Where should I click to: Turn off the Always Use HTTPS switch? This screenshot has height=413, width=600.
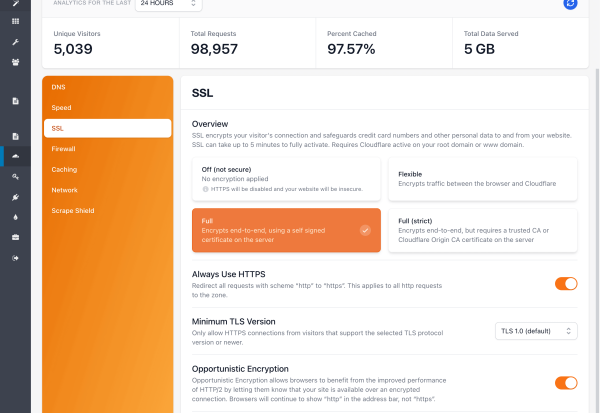[x=566, y=284]
